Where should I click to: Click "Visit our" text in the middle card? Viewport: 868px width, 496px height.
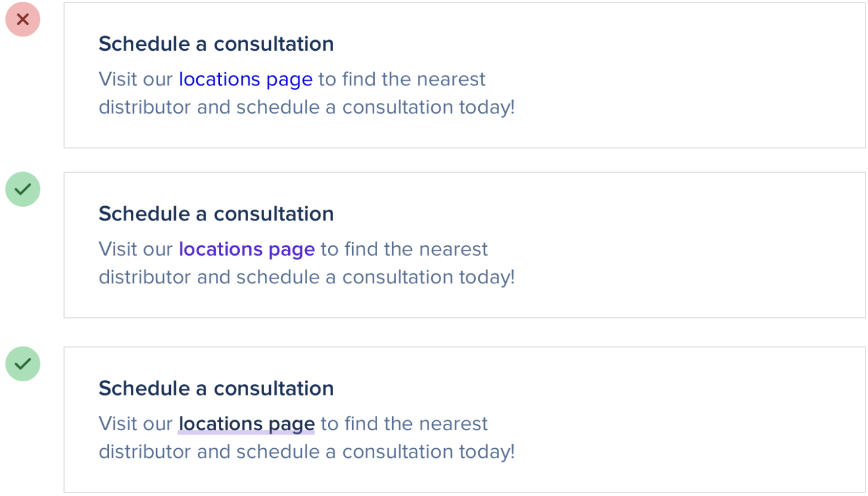(x=136, y=249)
